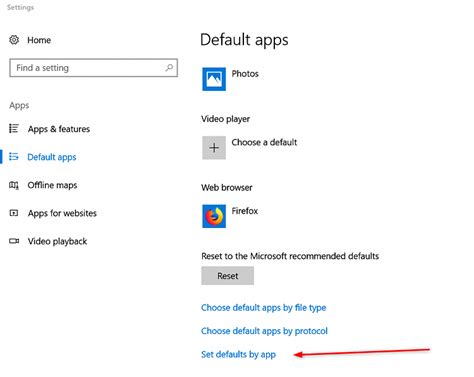
Task: Open Choose default apps by protocol
Action: click(x=264, y=331)
